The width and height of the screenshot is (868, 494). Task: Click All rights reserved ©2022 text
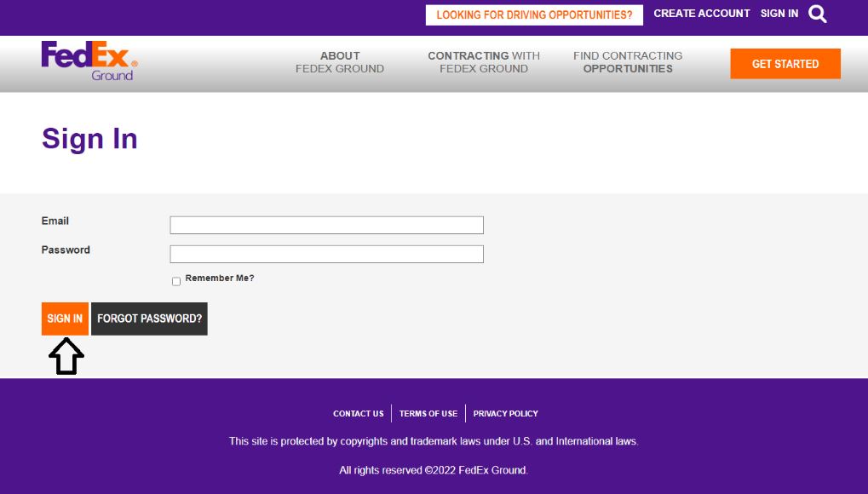[x=434, y=470]
